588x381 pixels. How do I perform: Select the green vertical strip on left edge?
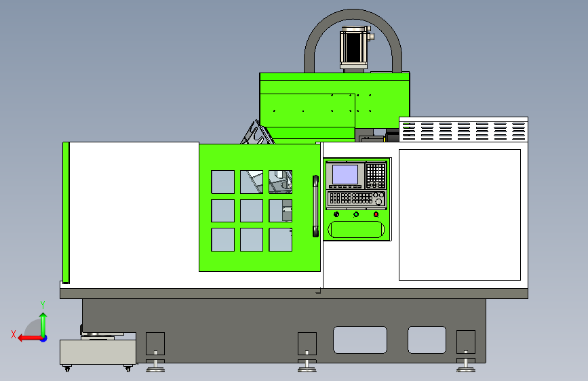[x=66, y=213]
